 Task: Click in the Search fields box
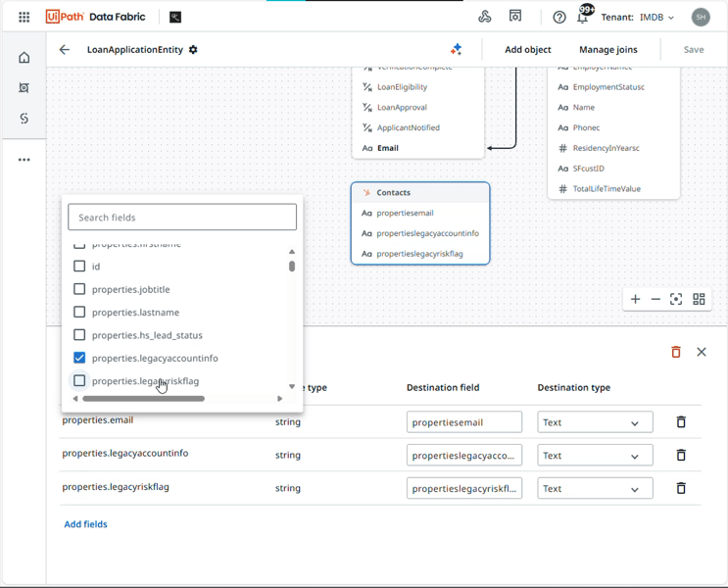[x=182, y=217]
